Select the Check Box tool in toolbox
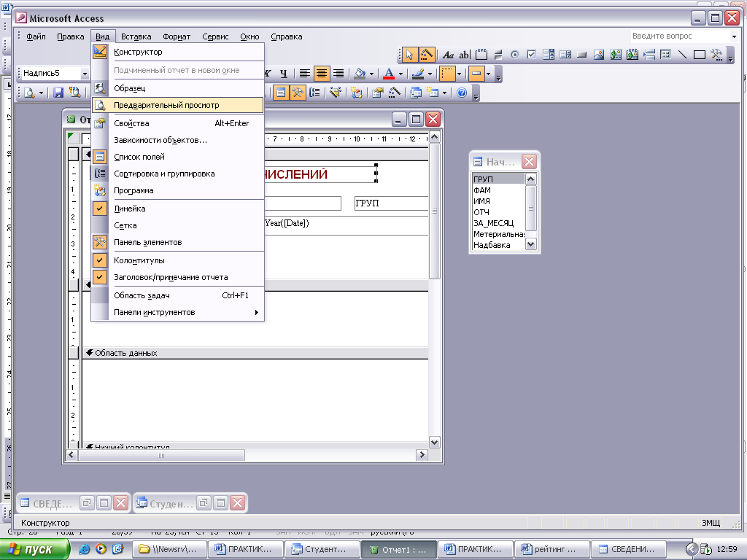 tap(532, 55)
